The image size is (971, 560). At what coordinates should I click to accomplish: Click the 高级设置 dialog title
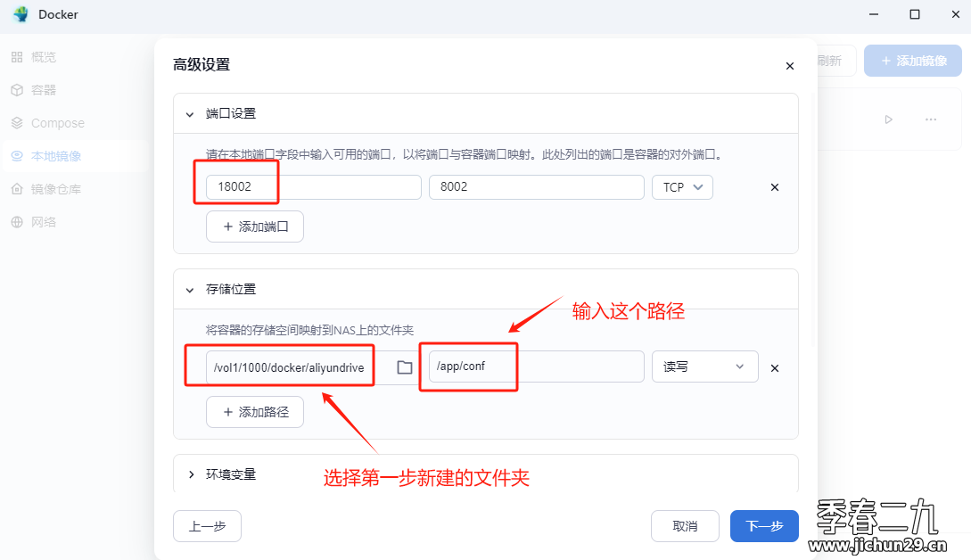[x=202, y=64]
